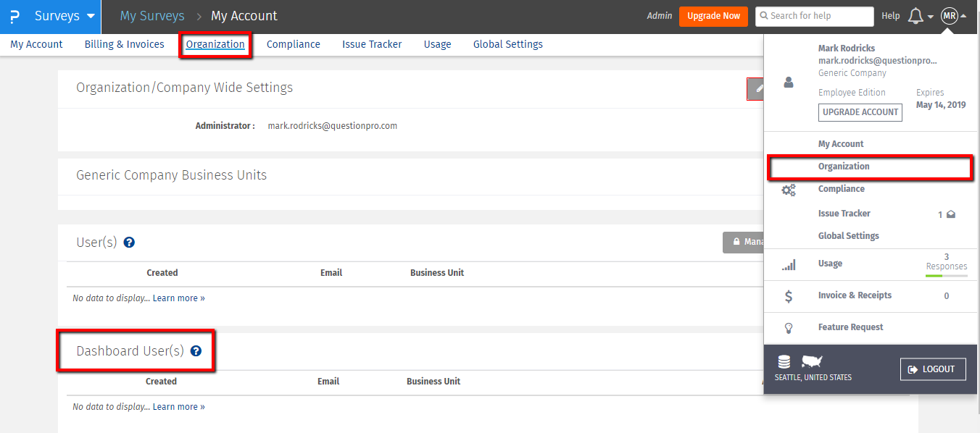Switch to Billing & Invoices tab
This screenshot has height=433, width=980.
tap(124, 44)
